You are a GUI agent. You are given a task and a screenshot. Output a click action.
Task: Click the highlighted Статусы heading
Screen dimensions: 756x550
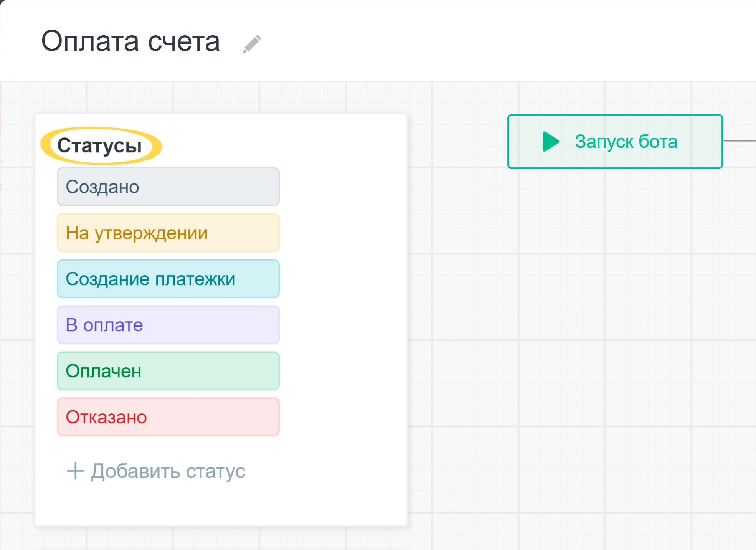click(x=100, y=146)
